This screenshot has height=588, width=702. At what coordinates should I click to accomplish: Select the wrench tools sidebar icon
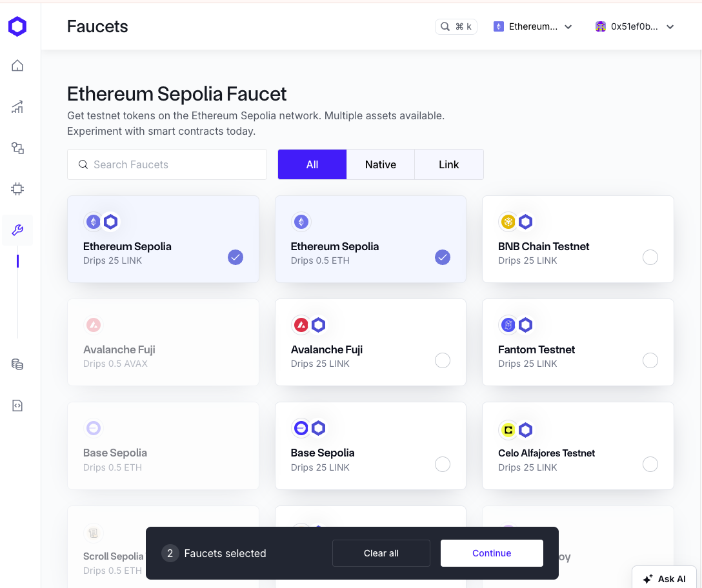click(17, 230)
